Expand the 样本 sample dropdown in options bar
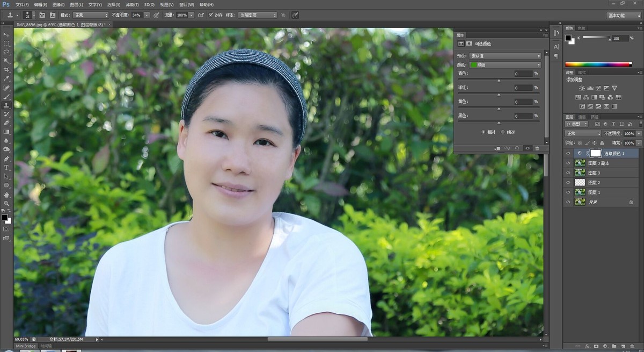644x352 pixels. pos(257,15)
